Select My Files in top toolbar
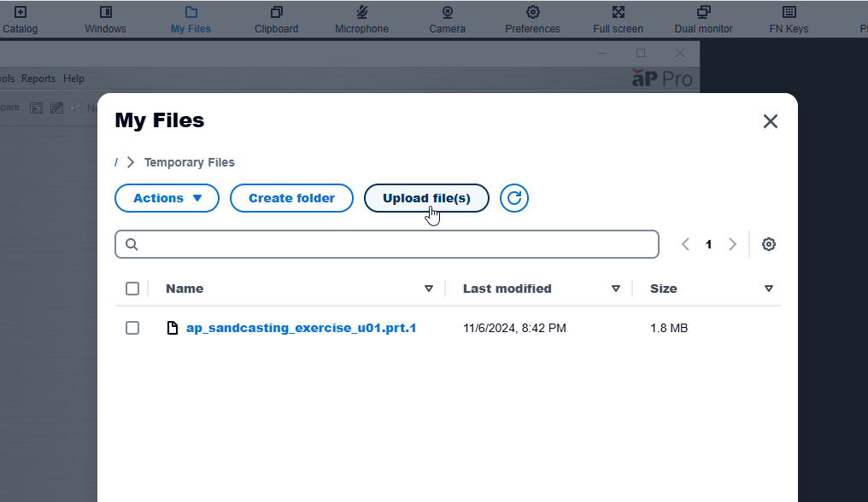868x502 pixels. pyautogui.click(x=191, y=20)
